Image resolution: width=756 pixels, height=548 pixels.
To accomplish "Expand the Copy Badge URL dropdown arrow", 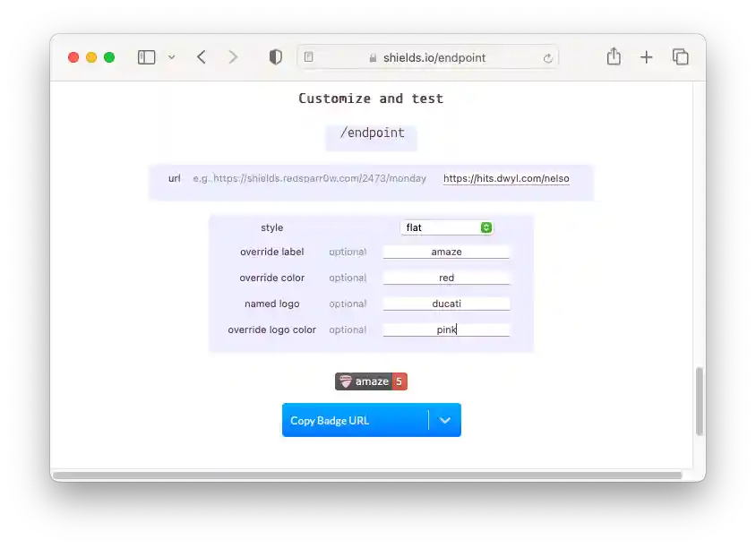I will pos(445,420).
